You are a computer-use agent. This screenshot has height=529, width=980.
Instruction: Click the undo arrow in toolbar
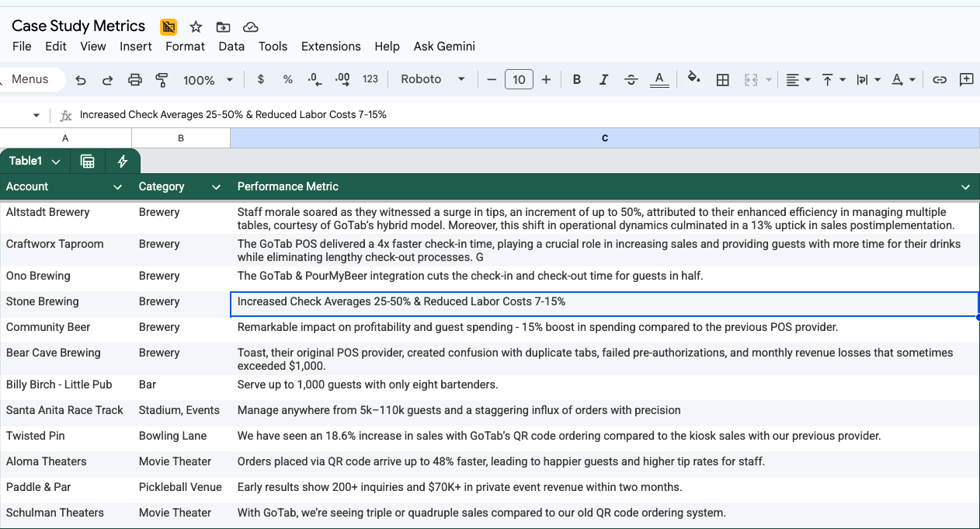(x=81, y=80)
